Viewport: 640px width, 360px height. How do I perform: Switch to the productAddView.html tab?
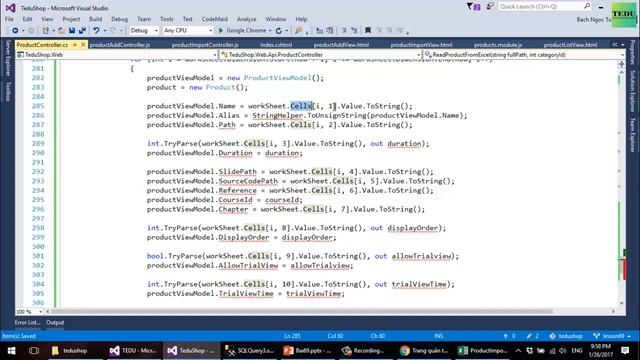(x=341, y=45)
